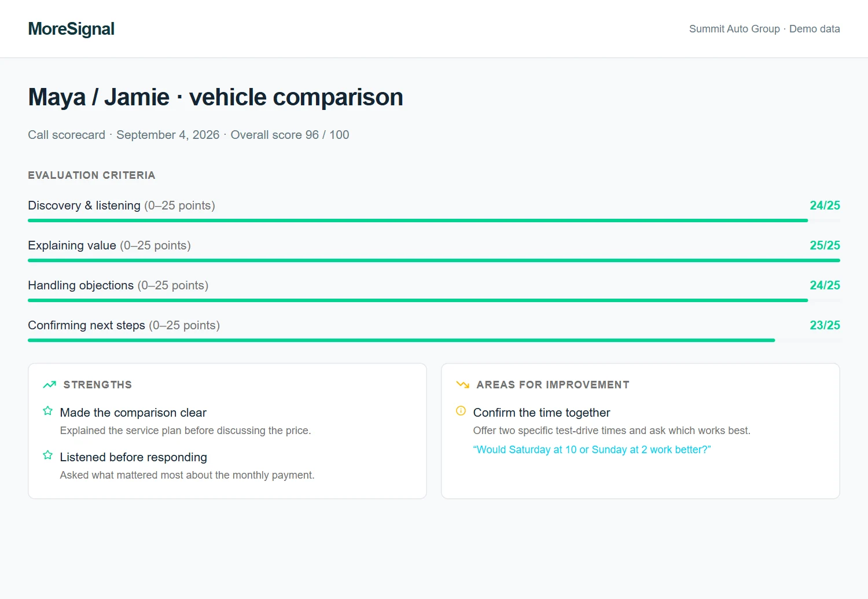This screenshot has width=868, height=599.
Task: Click the Evaluation Criteria section header
Action: tap(91, 175)
